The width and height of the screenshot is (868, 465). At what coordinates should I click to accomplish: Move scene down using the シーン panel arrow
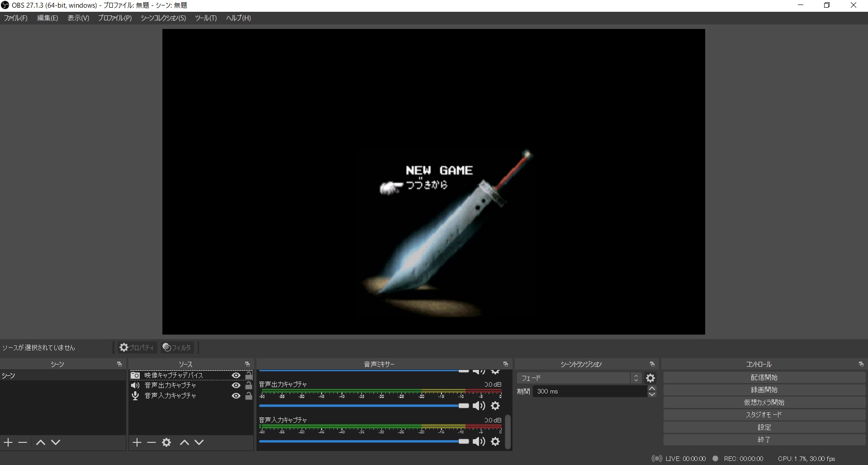pos(56,442)
